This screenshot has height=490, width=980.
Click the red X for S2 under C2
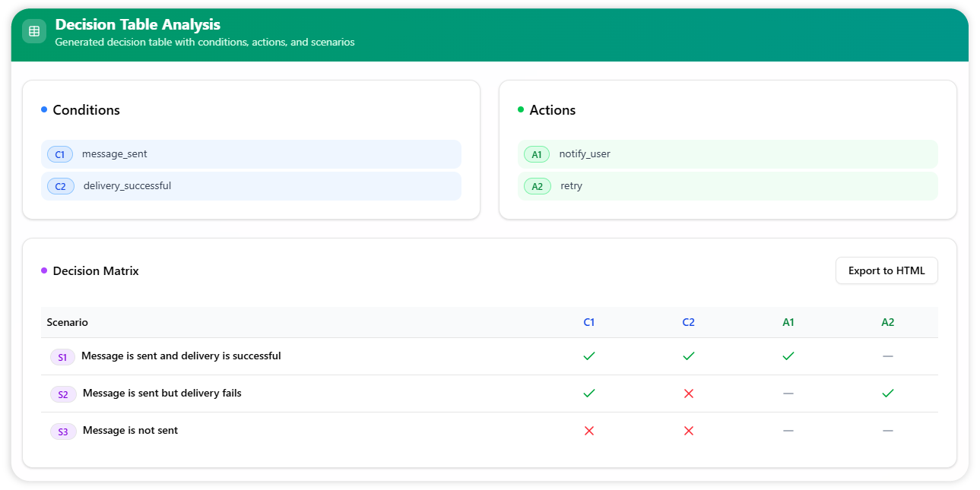click(x=688, y=394)
